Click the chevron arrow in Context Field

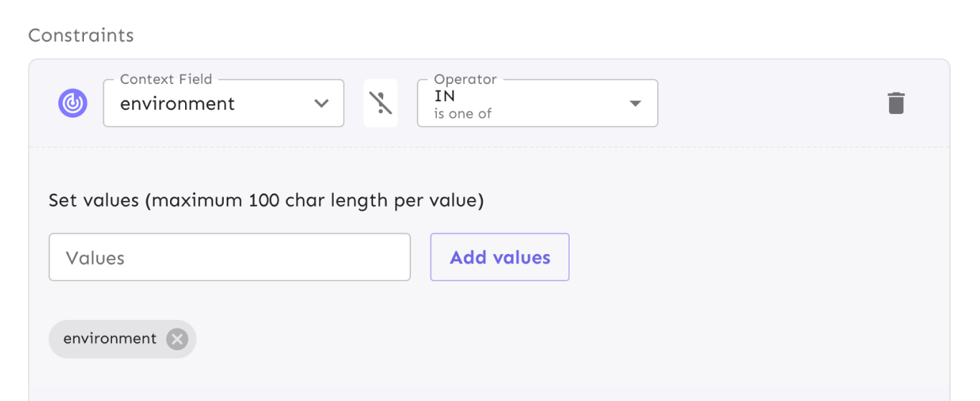321,103
